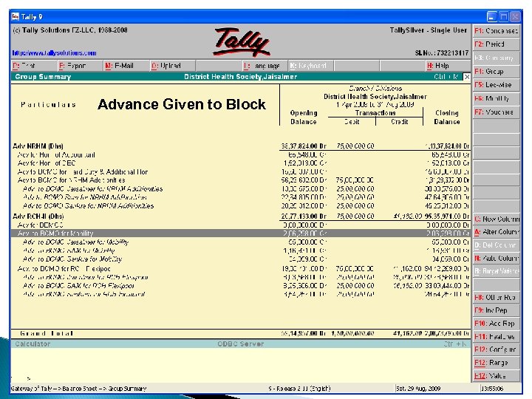
Task: Select Adv to BCMO for Hard Duty row
Action: [241, 172]
